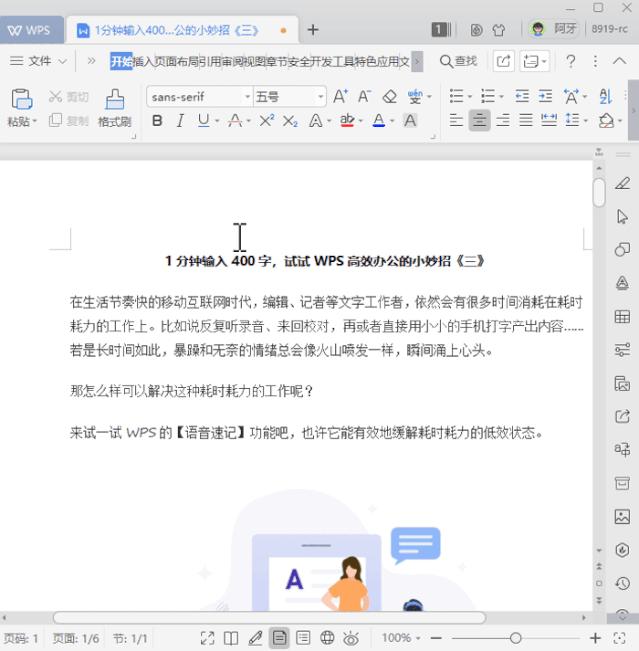
Task: Click the 查找 search button
Action: pyautogui.click(x=458, y=61)
